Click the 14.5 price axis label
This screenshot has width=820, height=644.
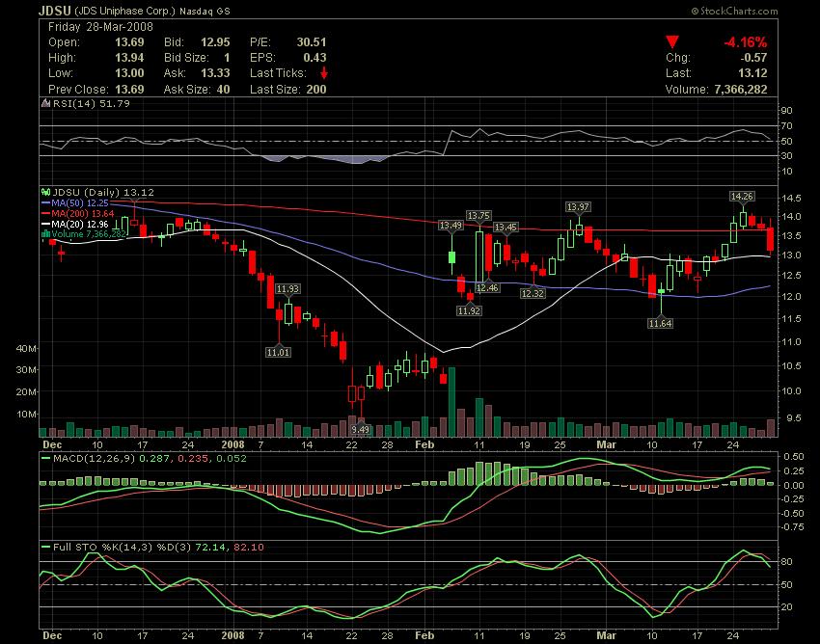(x=792, y=198)
